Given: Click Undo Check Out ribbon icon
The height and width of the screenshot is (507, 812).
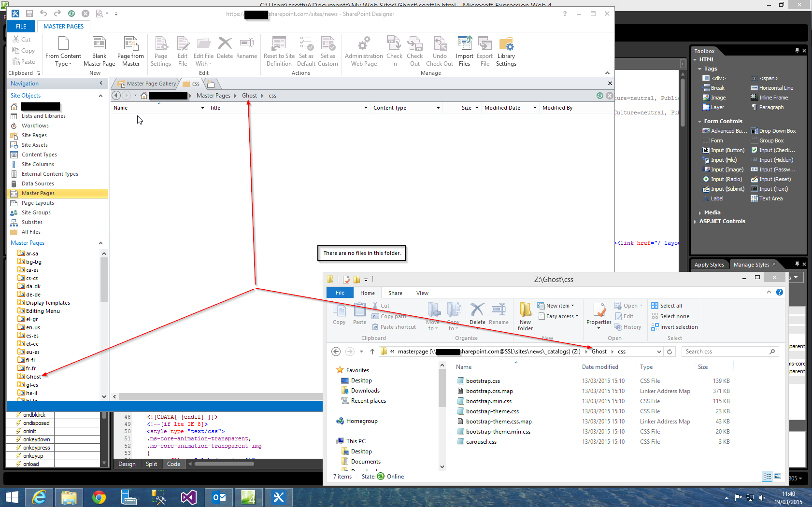Looking at the screenshot, I should [440, 51].
